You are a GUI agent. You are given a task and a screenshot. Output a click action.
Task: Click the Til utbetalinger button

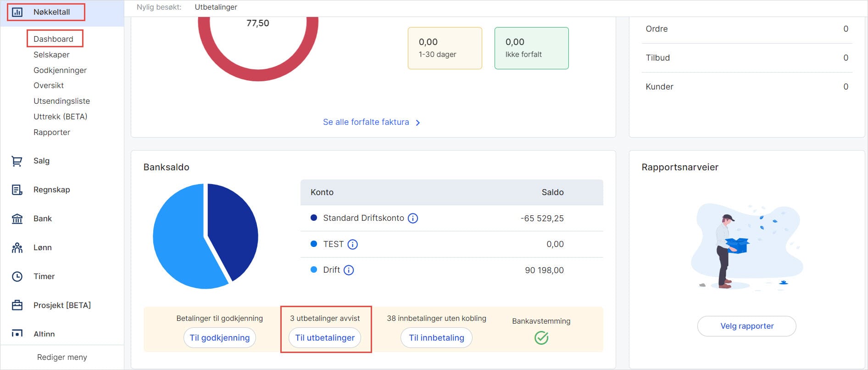click(325, 338)
